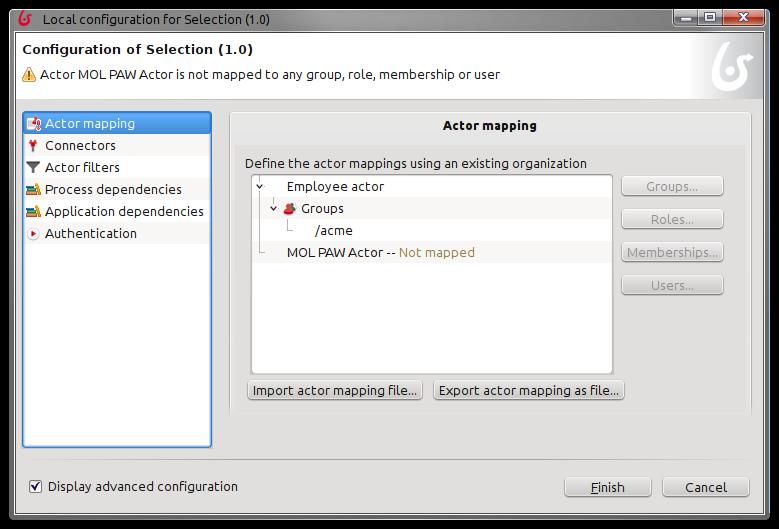Image resolution: width=779 pixels, height=529 pixels.
Task: Collapse the Groups tree node
Action: (x=273, y=209)
